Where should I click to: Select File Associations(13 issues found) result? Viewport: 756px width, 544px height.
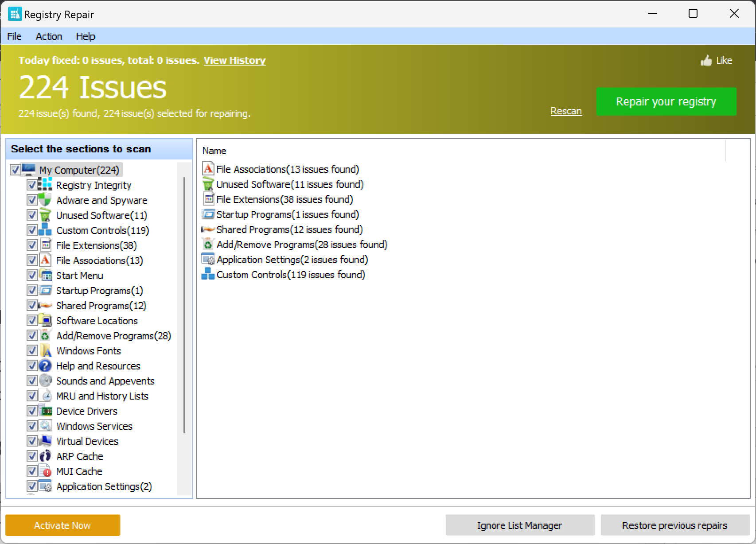288,169
